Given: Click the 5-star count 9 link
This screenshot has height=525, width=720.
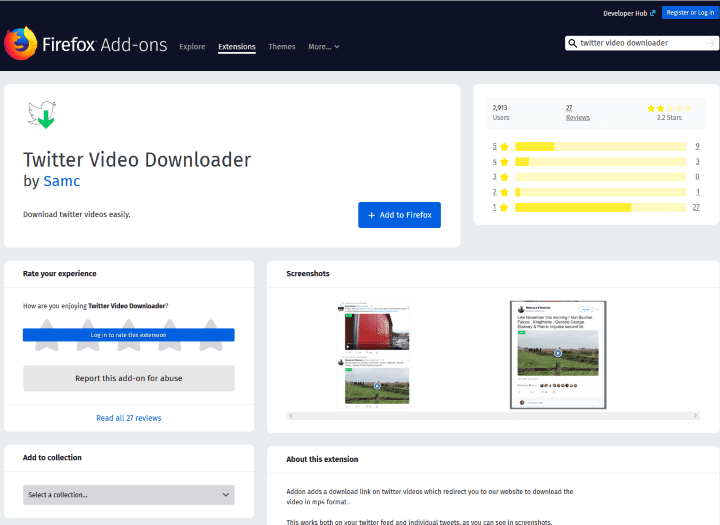Looking at the screenshot, I should point(697,146).
